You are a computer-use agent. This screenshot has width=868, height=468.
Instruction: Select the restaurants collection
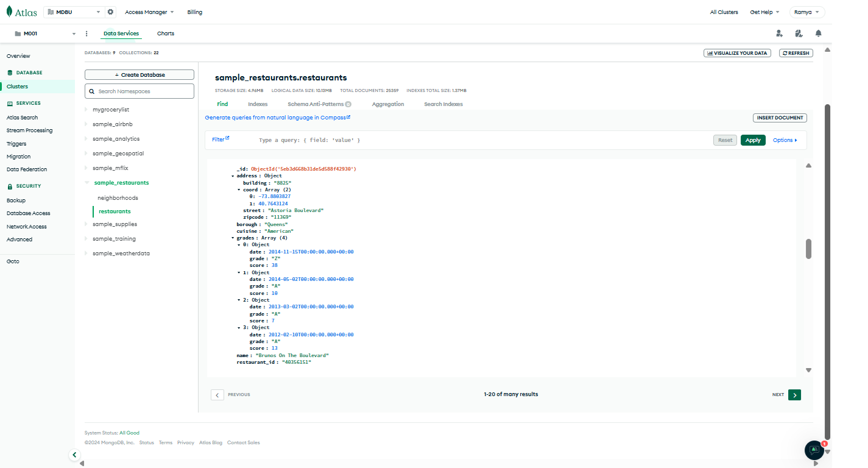tap(115, 211)
